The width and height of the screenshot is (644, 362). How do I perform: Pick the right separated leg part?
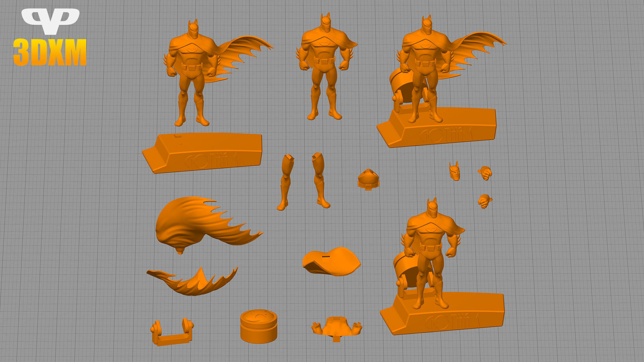click(x=321, y=180)
